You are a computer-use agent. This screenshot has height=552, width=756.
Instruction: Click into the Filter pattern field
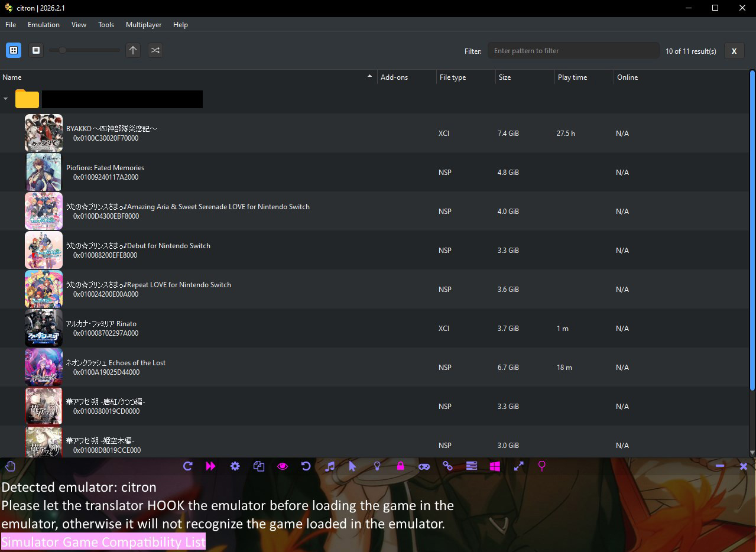573,51
